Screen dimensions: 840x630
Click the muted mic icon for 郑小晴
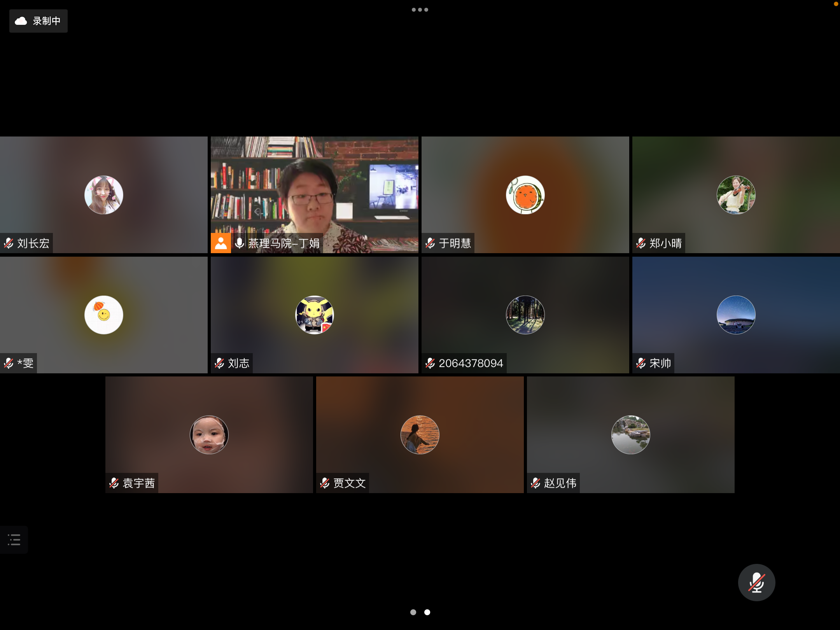(x=641, y=243)
